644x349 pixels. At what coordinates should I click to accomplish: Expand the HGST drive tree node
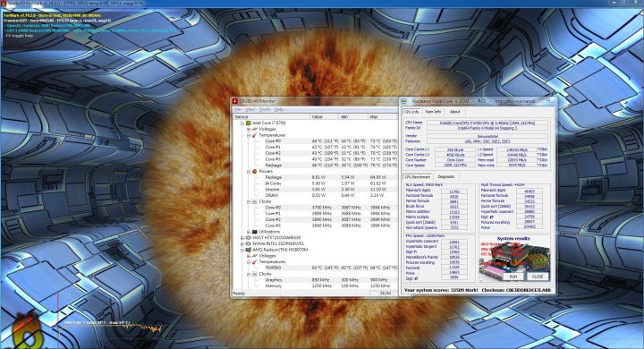[x=242, y=238]
